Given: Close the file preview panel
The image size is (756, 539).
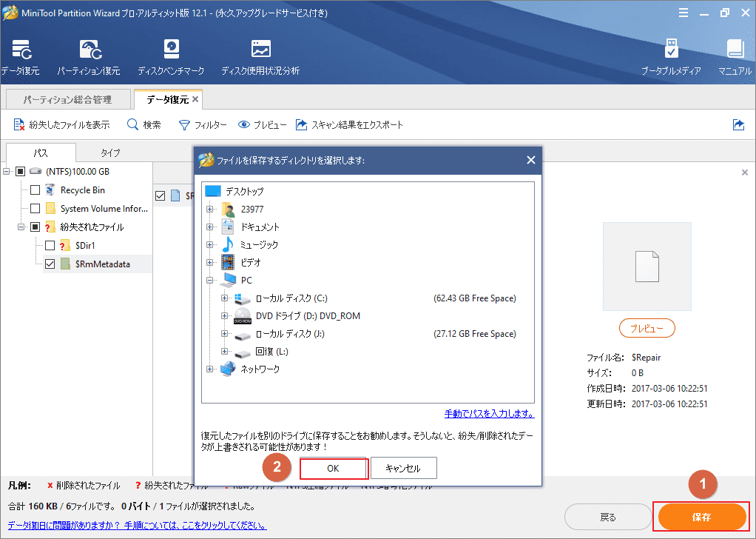Looking at the screenshot, I should 744,173.
